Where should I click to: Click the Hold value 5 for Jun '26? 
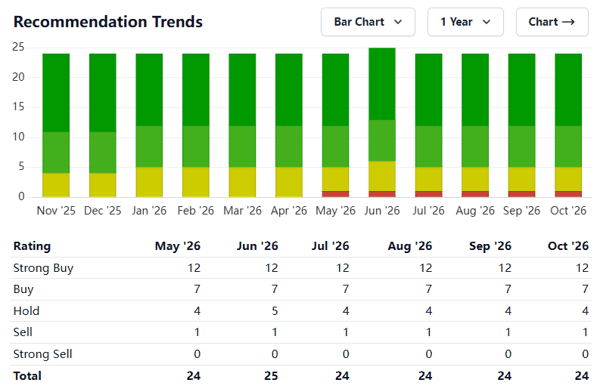pyautogui.click(x=275, y=311)
